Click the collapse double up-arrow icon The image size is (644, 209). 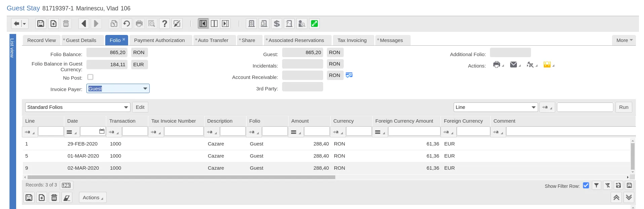[616, 198]
